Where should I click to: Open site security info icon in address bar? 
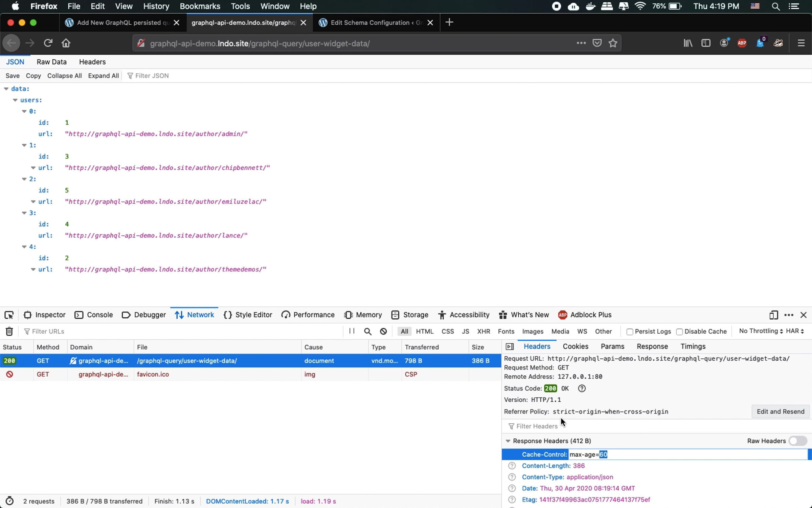[x=141, y=43]
